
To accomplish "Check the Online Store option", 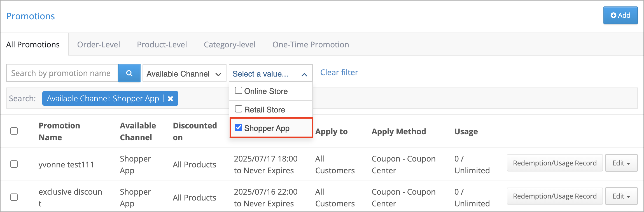I will point(239,91).
